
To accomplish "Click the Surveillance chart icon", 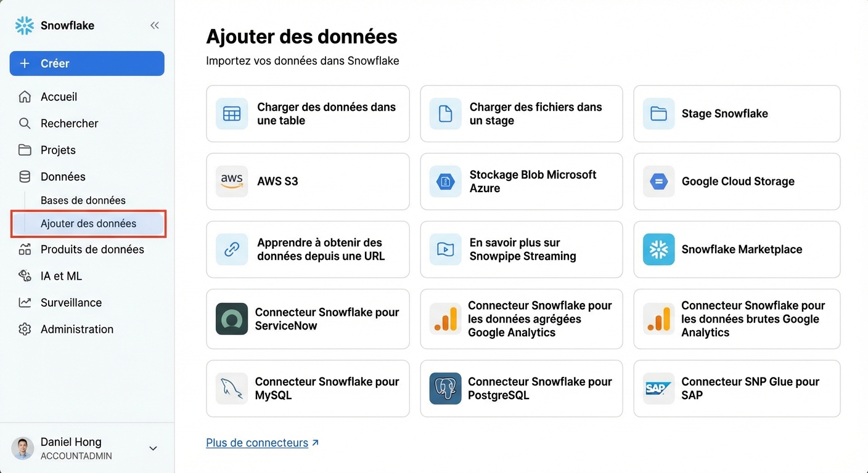I will [x=25, y=302].
